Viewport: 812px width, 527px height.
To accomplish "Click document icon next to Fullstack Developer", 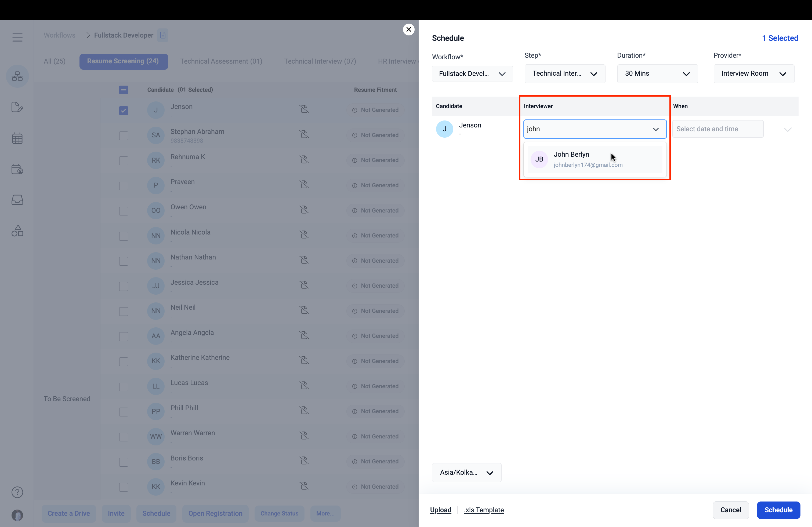I will [x=163, y=35].
